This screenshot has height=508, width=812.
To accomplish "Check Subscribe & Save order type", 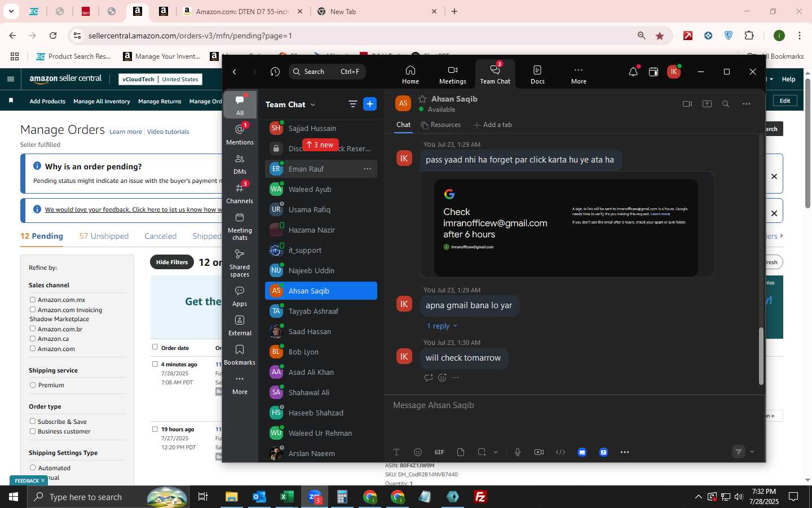I will 33,421.
